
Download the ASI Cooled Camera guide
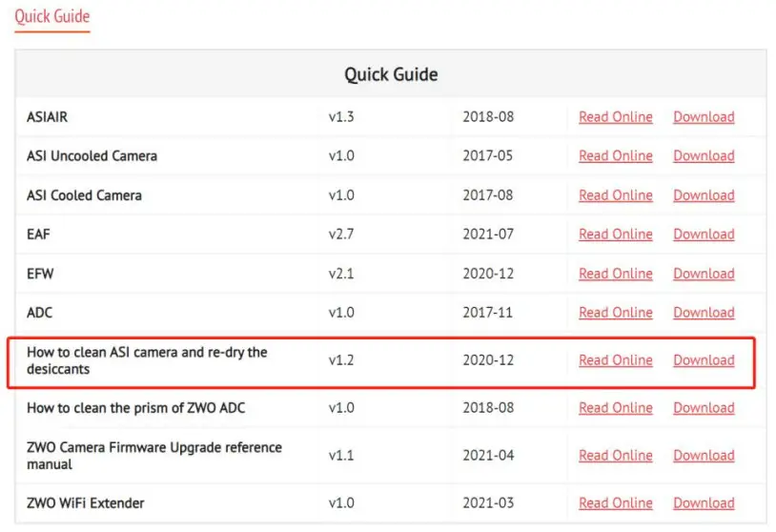(704, 195)
